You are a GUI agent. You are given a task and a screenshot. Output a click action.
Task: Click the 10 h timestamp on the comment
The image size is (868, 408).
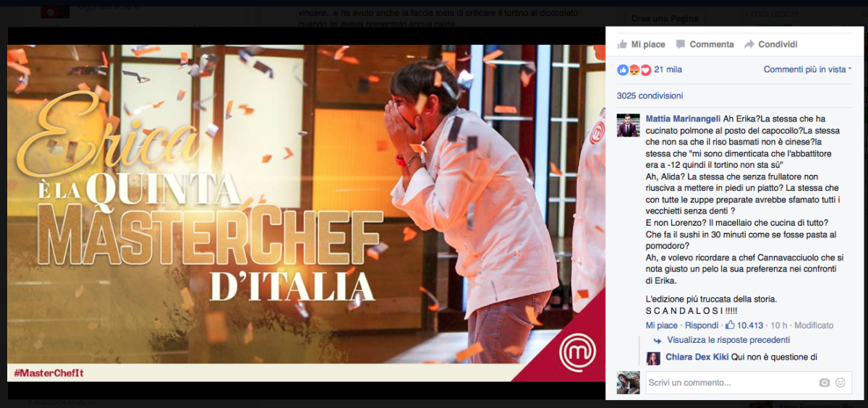(780, 326)
